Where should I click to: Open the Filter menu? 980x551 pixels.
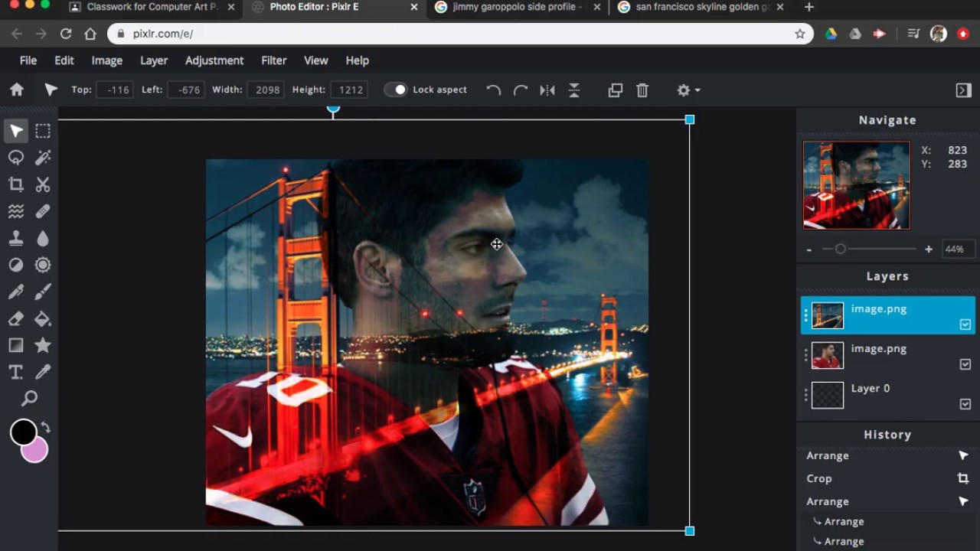pos(273,60)
